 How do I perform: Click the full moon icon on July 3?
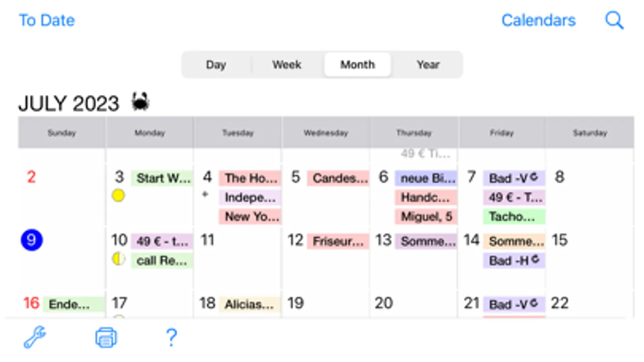pyautogui.click(x=118, y=196)
